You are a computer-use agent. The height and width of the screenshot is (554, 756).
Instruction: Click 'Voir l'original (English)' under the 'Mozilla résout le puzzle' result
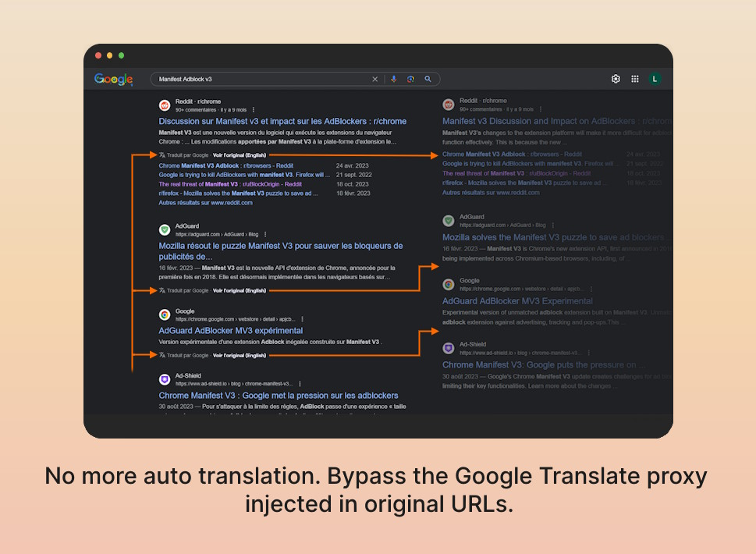pos(240,291)
